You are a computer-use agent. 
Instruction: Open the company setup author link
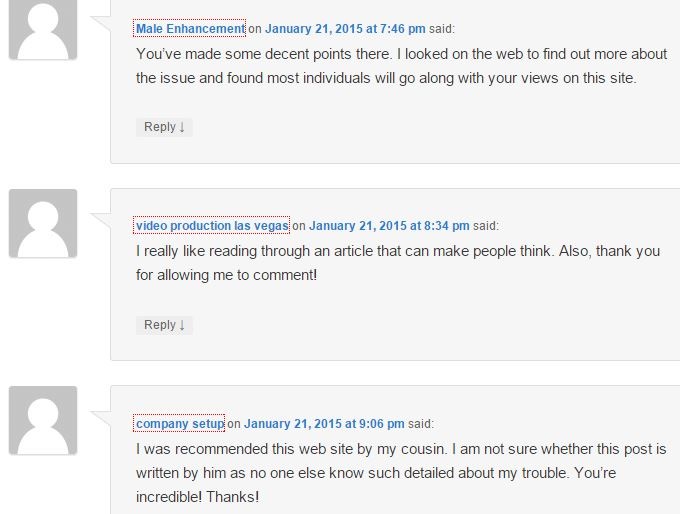click(180, 423)
